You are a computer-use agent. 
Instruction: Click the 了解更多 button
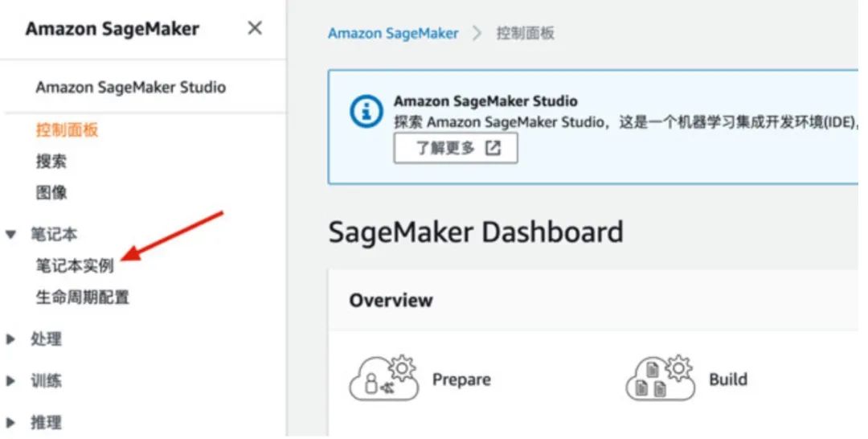tap(455, 149)
